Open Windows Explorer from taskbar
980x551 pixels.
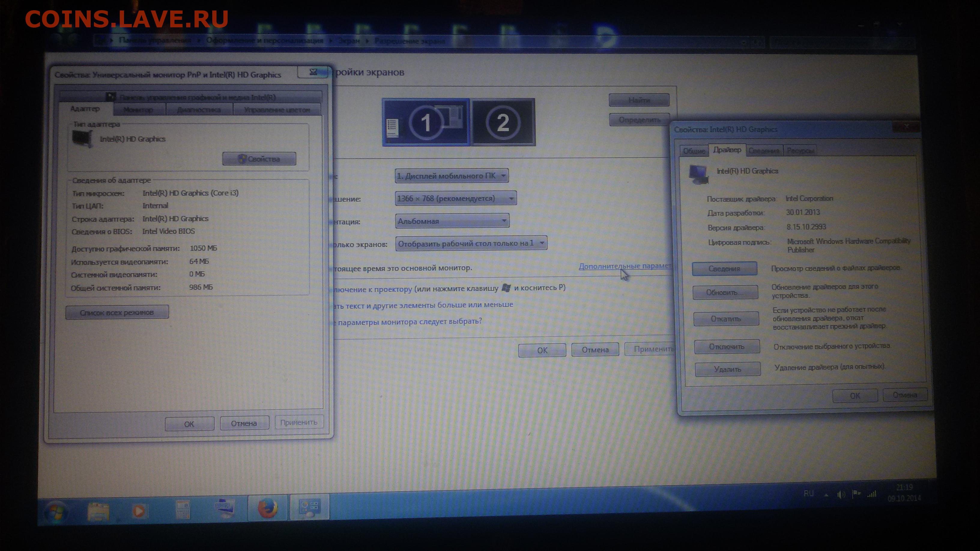[98, 511]
